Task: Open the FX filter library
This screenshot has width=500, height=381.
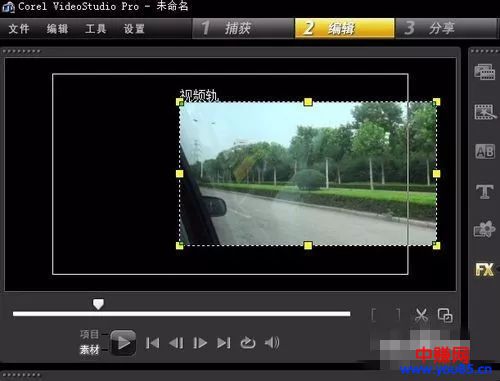Action: tap(485, 269)
